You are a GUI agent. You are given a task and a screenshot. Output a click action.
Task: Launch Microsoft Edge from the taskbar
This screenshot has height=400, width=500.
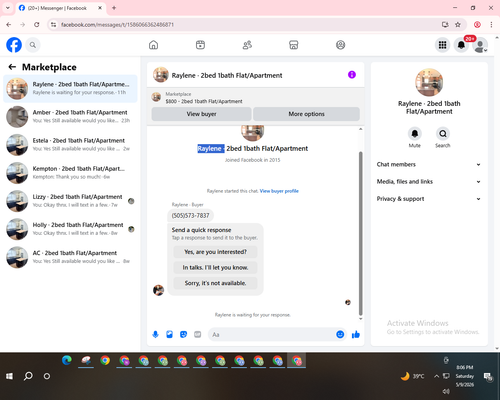67,360
